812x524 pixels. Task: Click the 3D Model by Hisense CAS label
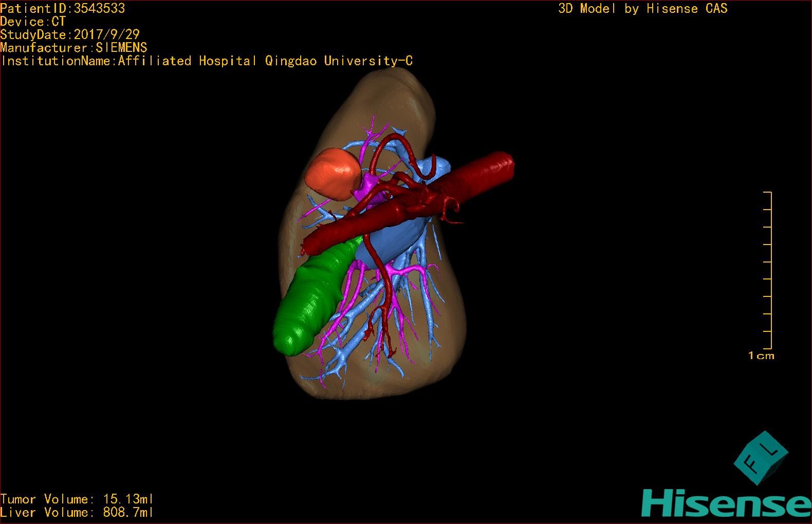click(x=643, y=8)
